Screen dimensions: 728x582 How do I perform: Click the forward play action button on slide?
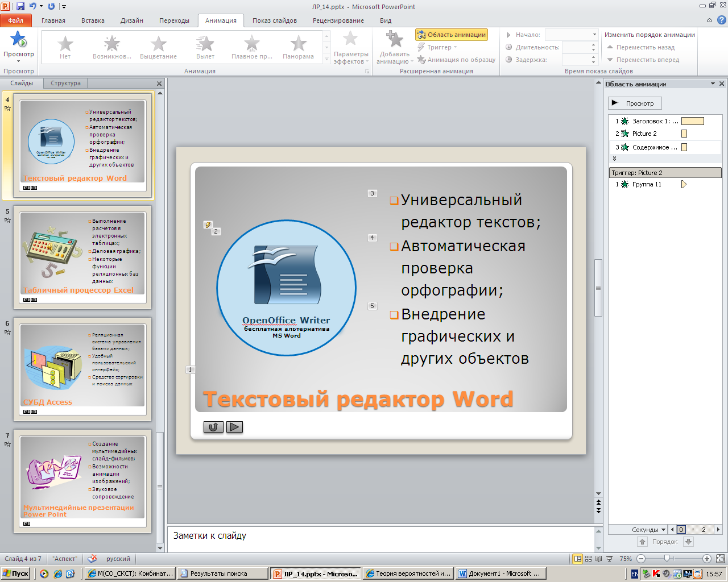[234, 427]
